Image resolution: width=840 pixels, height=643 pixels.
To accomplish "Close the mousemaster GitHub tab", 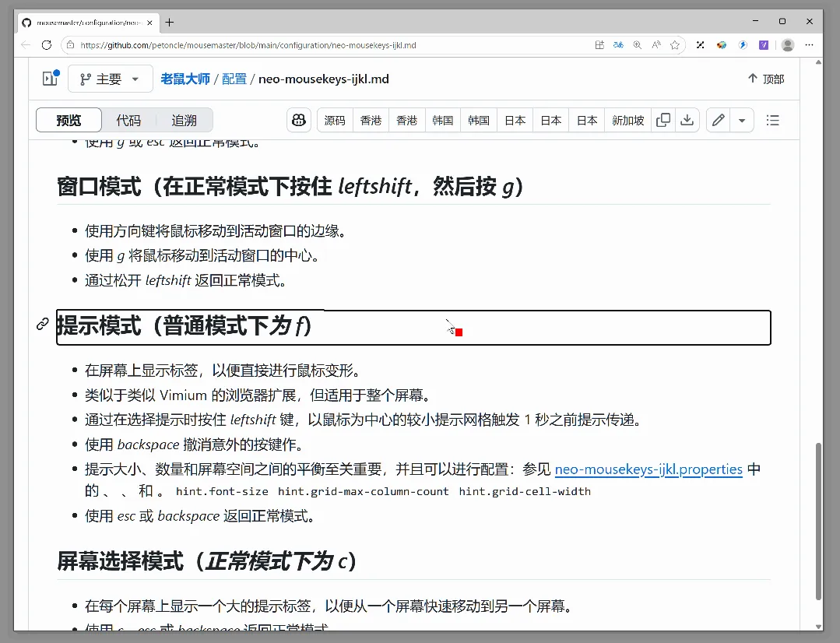I will point(149,23).
